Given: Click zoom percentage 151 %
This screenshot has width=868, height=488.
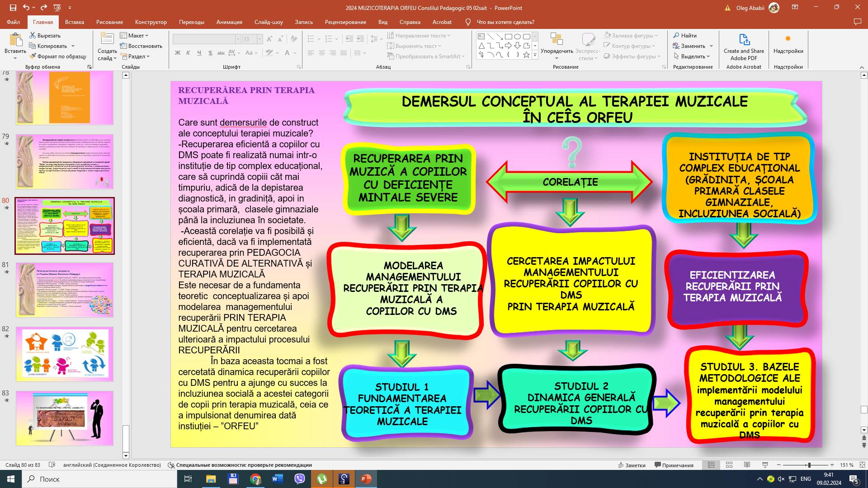Looking at the screenshot, I should click(847, 465).
